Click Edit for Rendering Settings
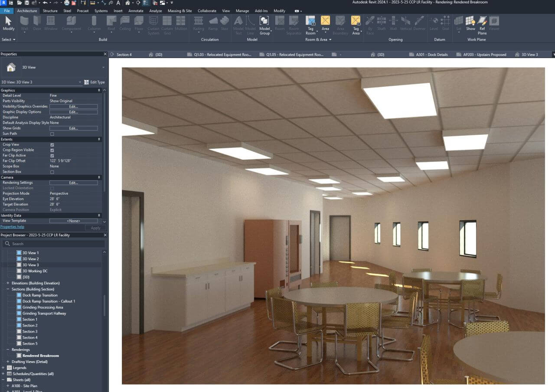555x392 pixels. [x=73, y=183]
